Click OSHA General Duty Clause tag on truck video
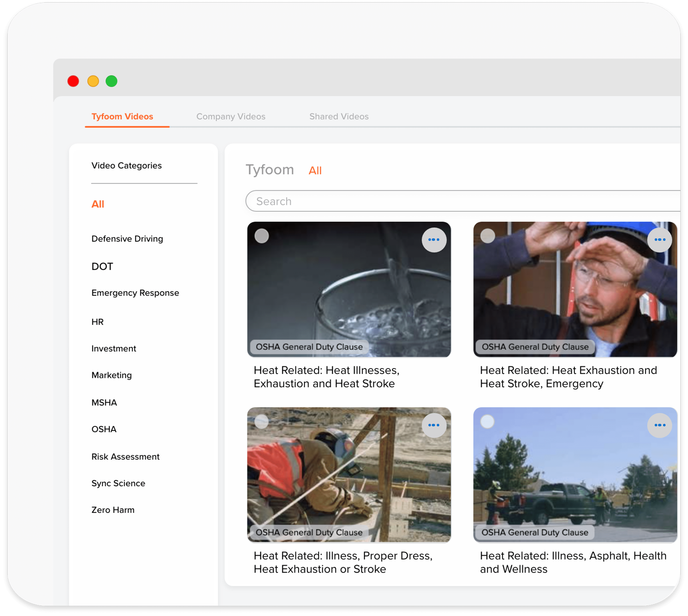The image size is (688, 616). [x=535, y=532]
